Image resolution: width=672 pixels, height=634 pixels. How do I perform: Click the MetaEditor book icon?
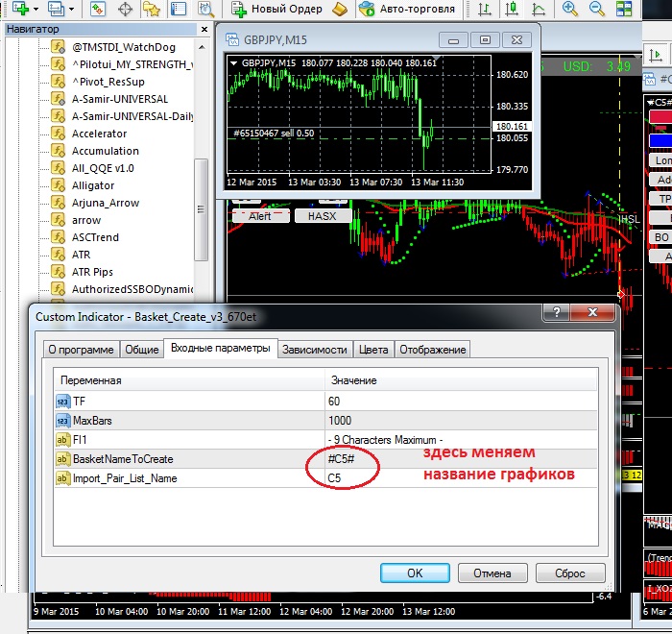click(340, 9)
